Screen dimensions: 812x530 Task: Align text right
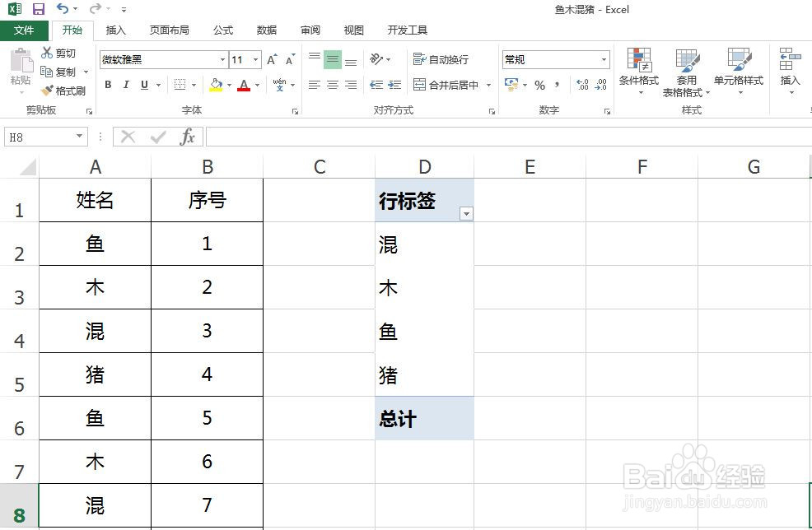coord(351,85)
